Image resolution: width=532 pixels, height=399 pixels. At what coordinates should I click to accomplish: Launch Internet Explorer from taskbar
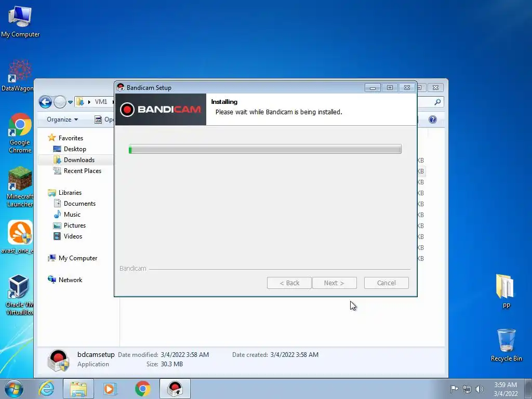click(46, 389)
